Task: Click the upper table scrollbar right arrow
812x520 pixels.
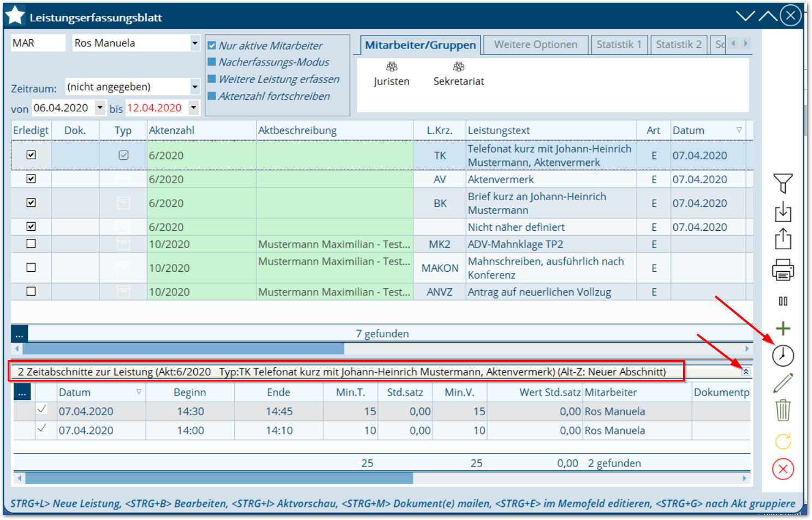Action: click(x=747, y=348)
